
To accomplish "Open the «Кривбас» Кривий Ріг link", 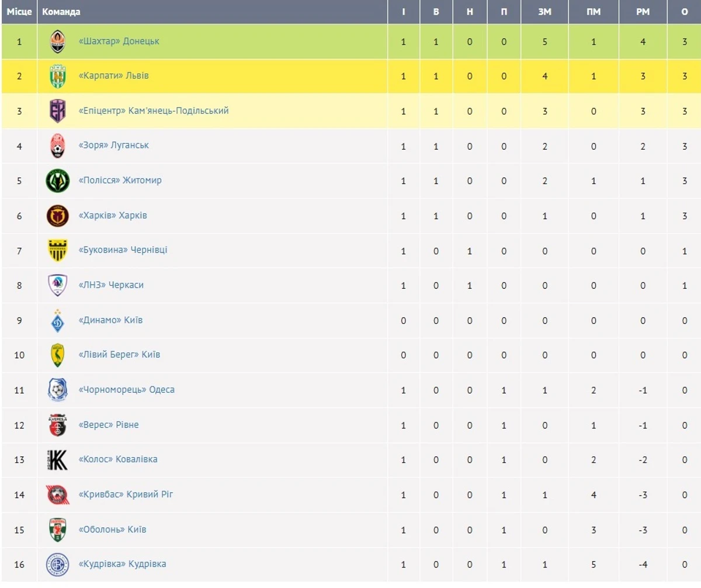I will (126, 494).
